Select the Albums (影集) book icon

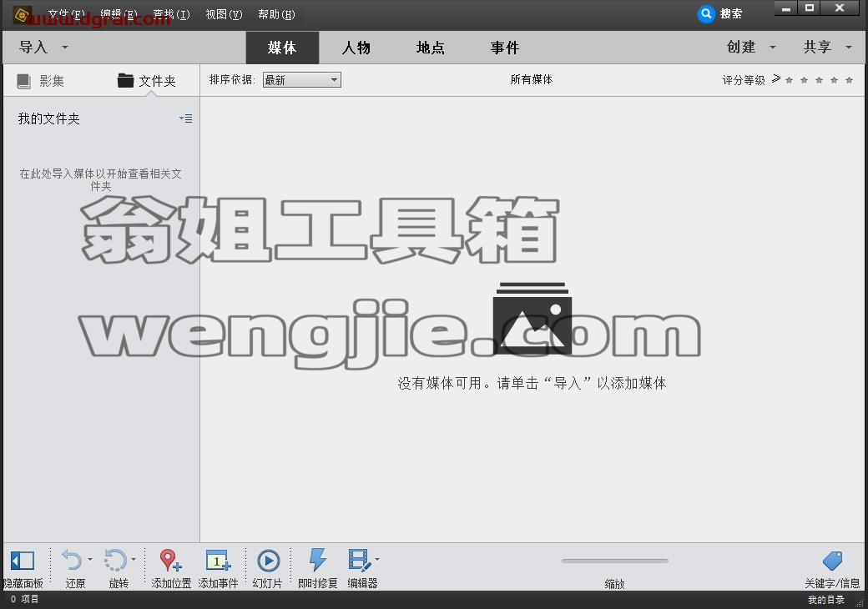coord(24,81)
